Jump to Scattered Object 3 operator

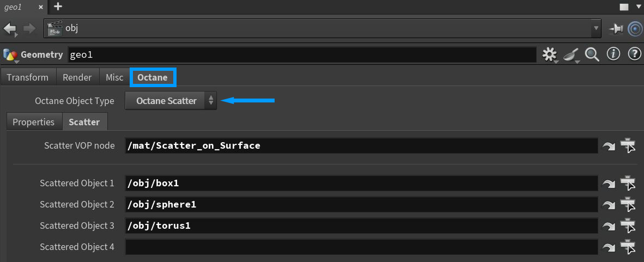[608, 226]
